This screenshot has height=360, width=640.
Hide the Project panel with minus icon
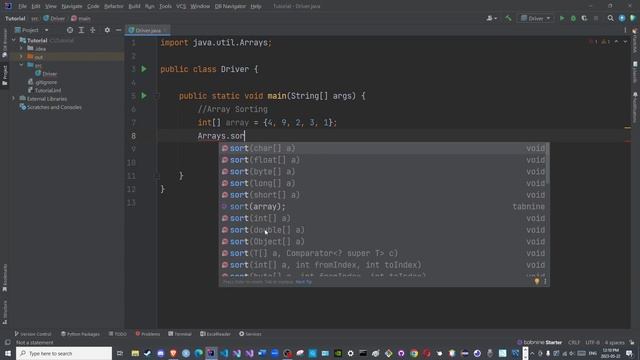click(x=118, y=30)
